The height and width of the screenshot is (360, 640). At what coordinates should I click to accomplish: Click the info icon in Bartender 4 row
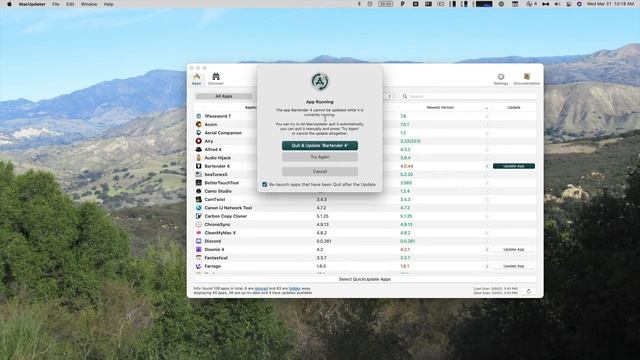click(x=487, y=166)
